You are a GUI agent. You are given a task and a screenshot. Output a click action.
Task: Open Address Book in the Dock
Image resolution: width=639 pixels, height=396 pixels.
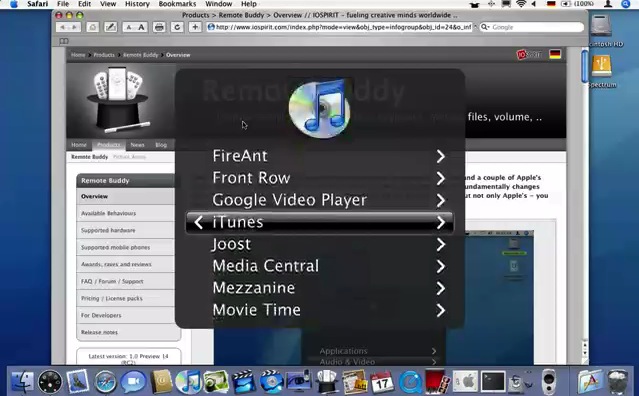point(161,382)
